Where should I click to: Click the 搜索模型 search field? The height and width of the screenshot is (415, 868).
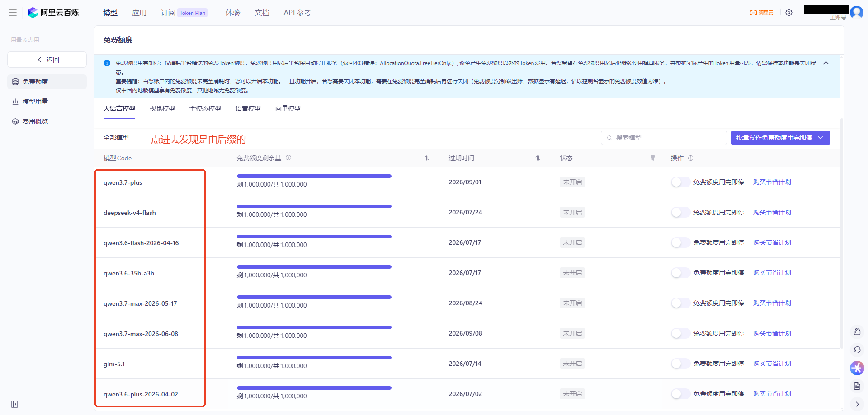click(664, 138)
